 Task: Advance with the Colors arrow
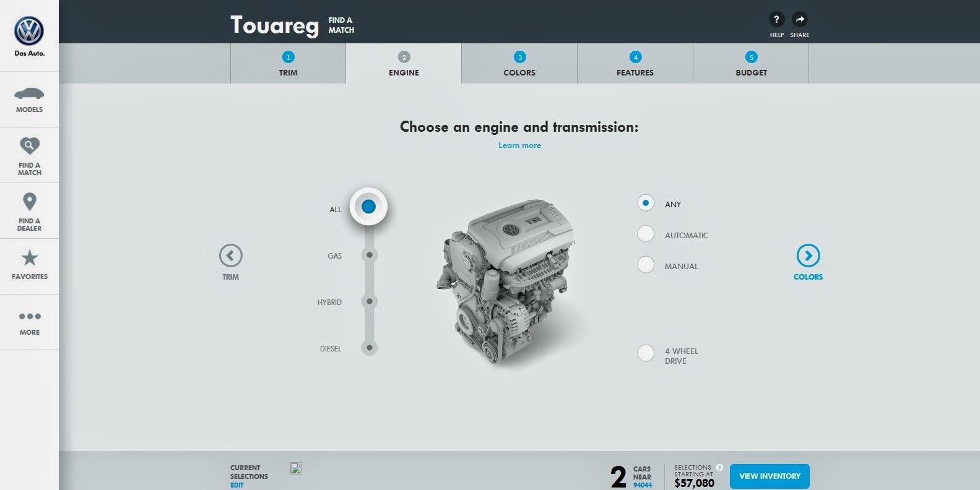click(808, 256)
